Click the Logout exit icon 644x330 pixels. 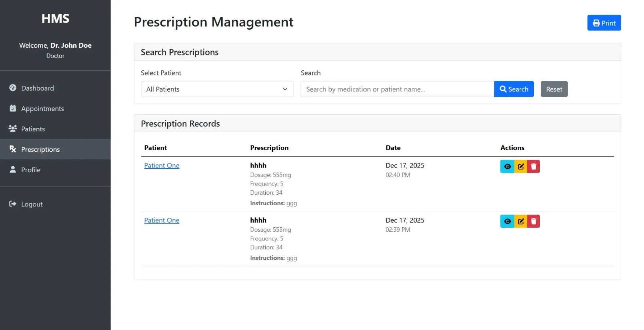(12, 204)
